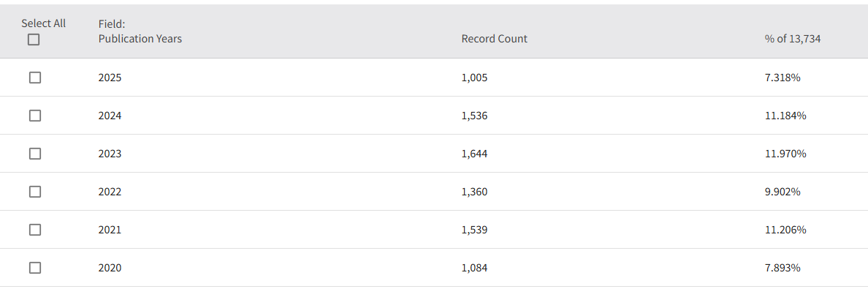This screenshot has width=868, height=289.
Task: Click the 11.184% percentage value
Action: pyautogui.click(x=785, y=116)
